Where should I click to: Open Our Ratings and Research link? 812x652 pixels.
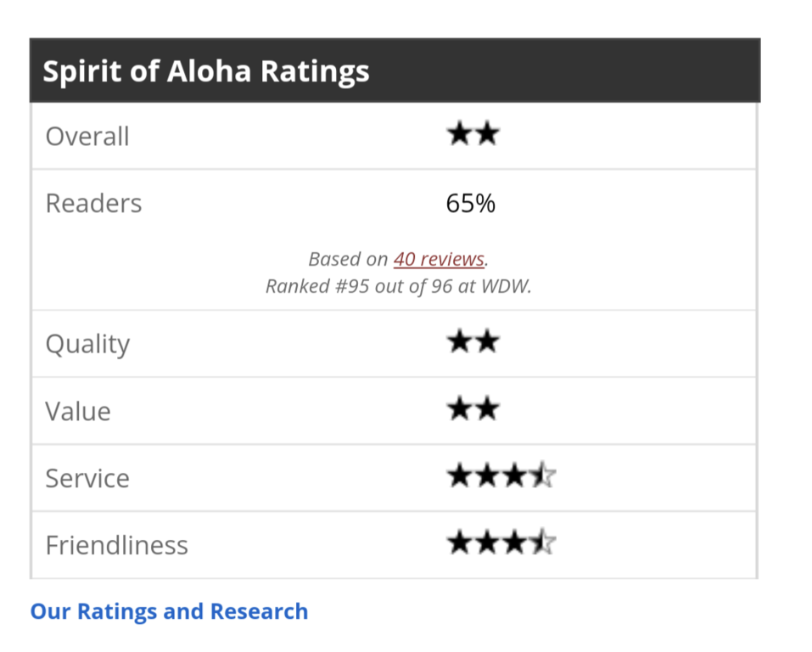tap(169, 611)
